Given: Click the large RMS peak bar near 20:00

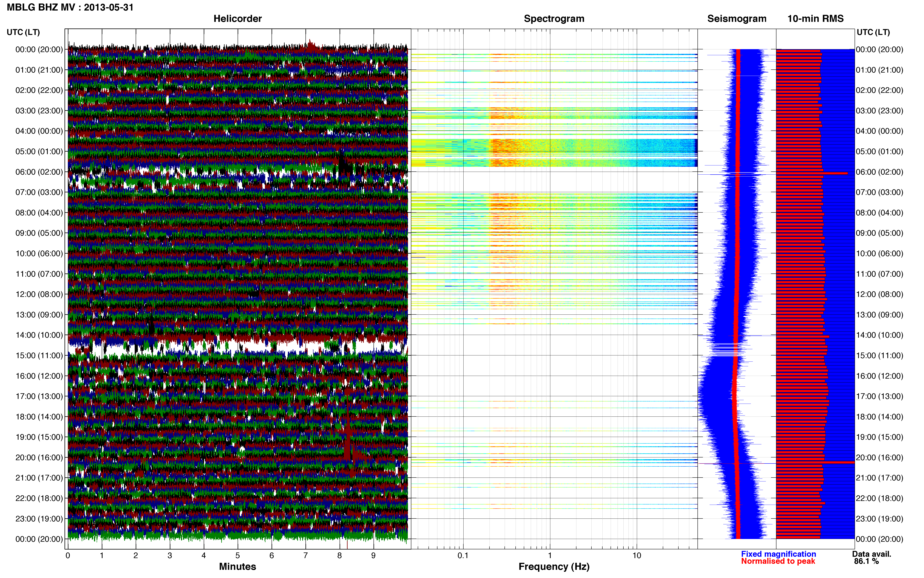Looking at the screenshot, I should pyautogui.click(x=815, y=463).
